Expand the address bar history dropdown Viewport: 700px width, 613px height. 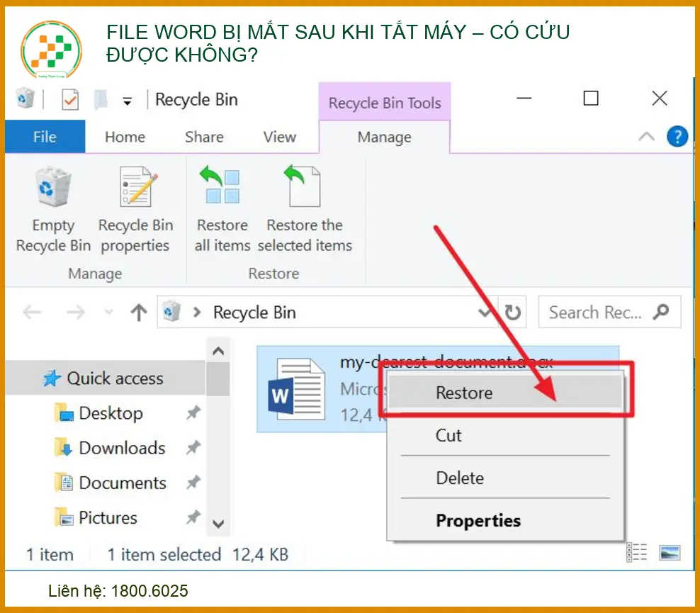click(x=485, y=313)
